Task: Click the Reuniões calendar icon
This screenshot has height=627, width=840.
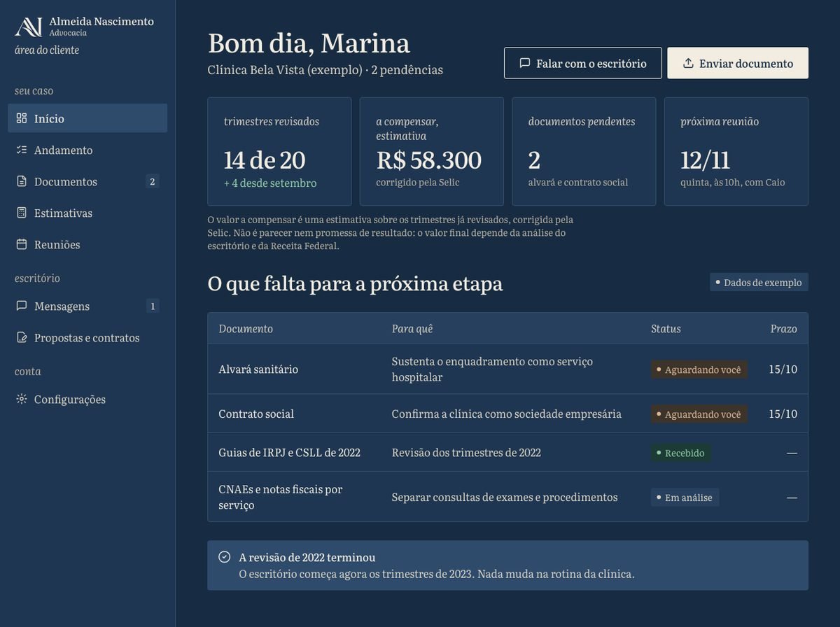Action: point(22,244)
